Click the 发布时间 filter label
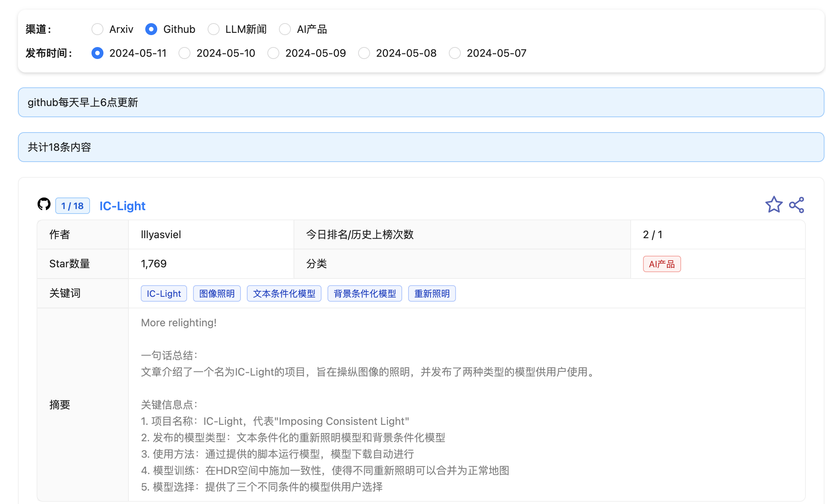Screen dimensions: 826x504 click(49, 53)
